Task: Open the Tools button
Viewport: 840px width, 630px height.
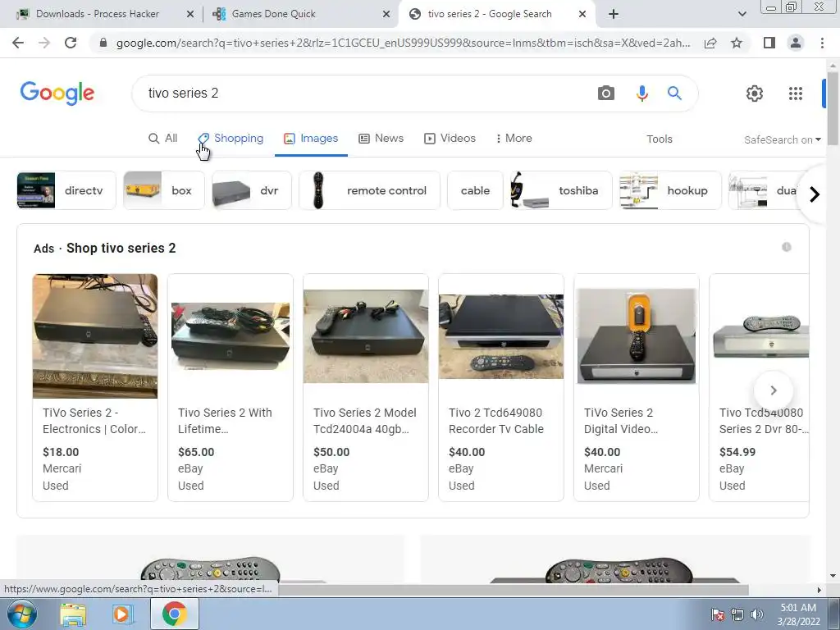Action: [x=659, y=139]
